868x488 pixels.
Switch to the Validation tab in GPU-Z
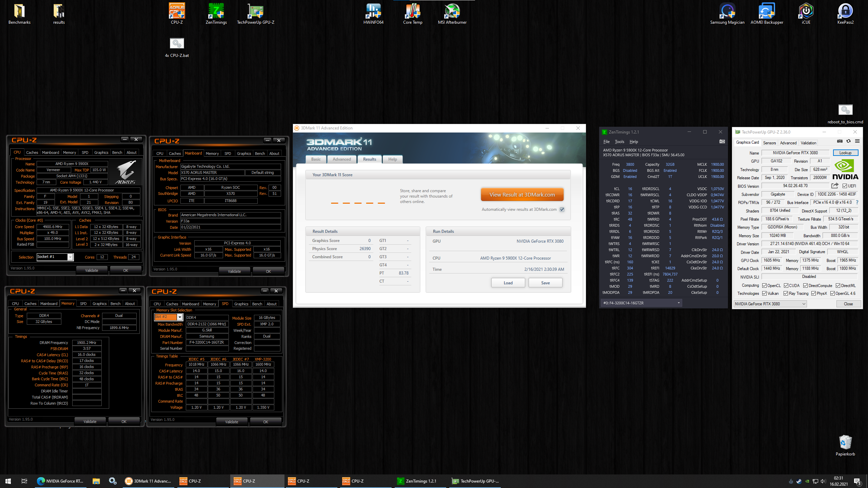[808, 143]
